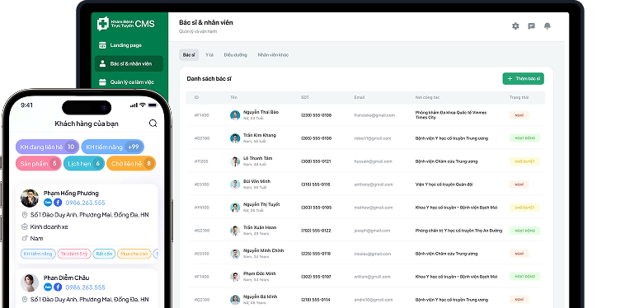The width and height of the screenshot is (644, 308).
Task: Click phone (316) 555-0116 in the table
Action: pyautogui.click(x=316, y=184)
